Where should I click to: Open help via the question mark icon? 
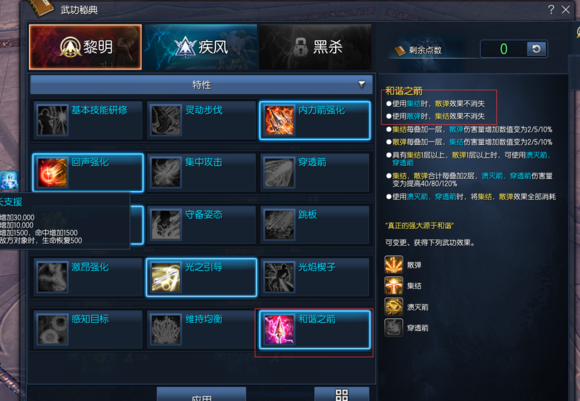(x=551, y=9)
